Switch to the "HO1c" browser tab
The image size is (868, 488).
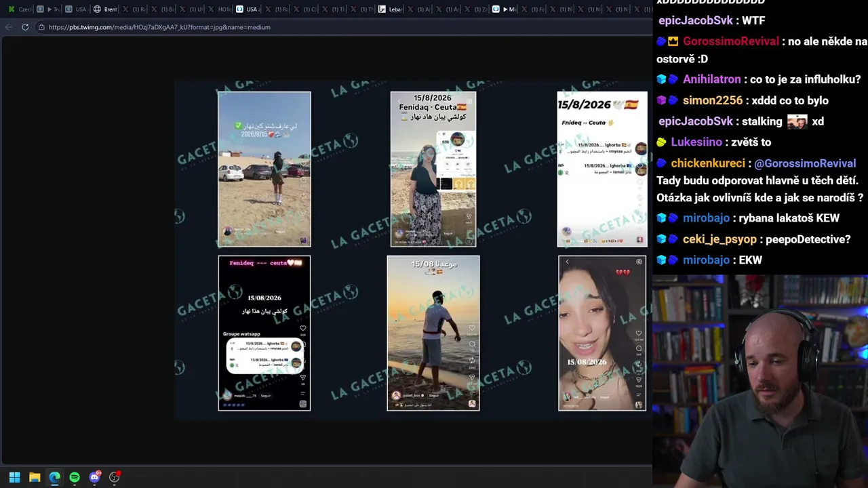(x=219, y=9)
